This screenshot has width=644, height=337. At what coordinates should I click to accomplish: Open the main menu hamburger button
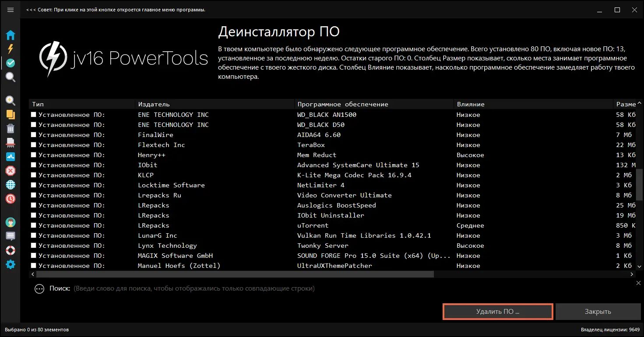click(x=11, y=10)
